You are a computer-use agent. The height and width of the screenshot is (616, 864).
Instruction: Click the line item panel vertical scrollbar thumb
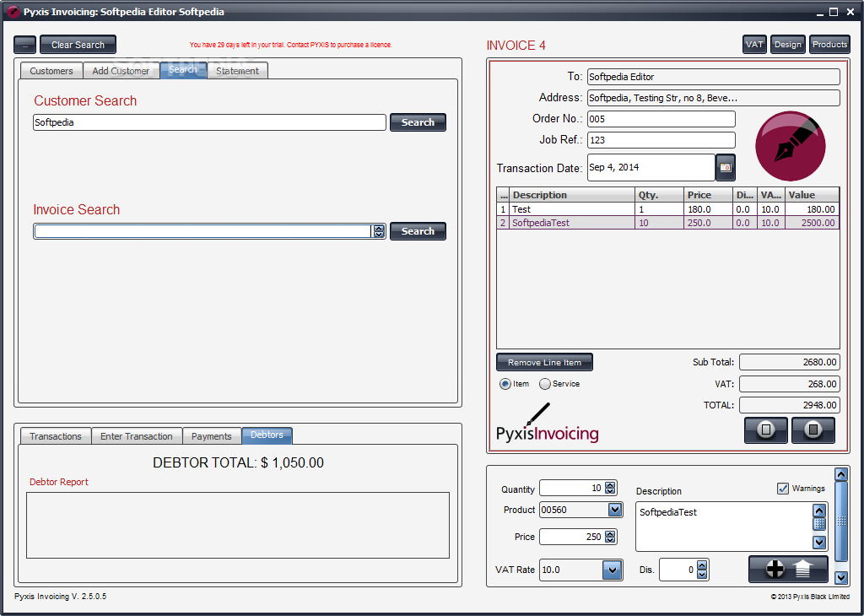pos(841,521)
